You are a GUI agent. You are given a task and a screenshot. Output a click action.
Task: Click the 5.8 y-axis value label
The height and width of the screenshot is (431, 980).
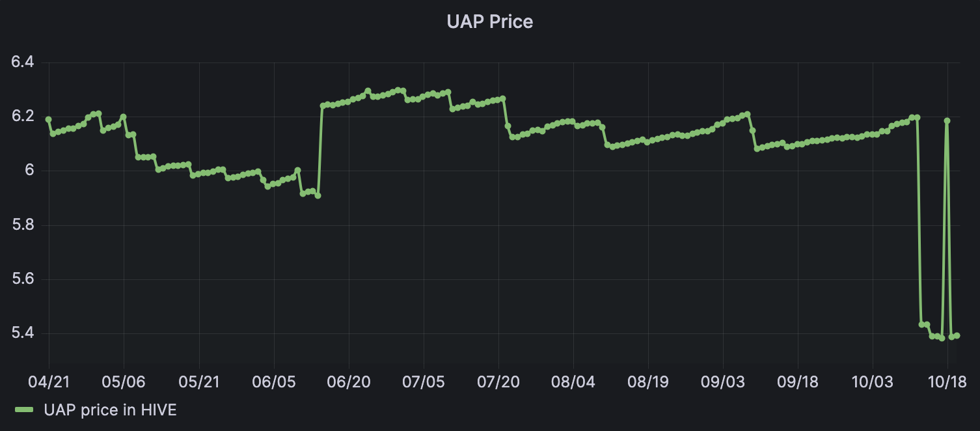pos(23,225)
